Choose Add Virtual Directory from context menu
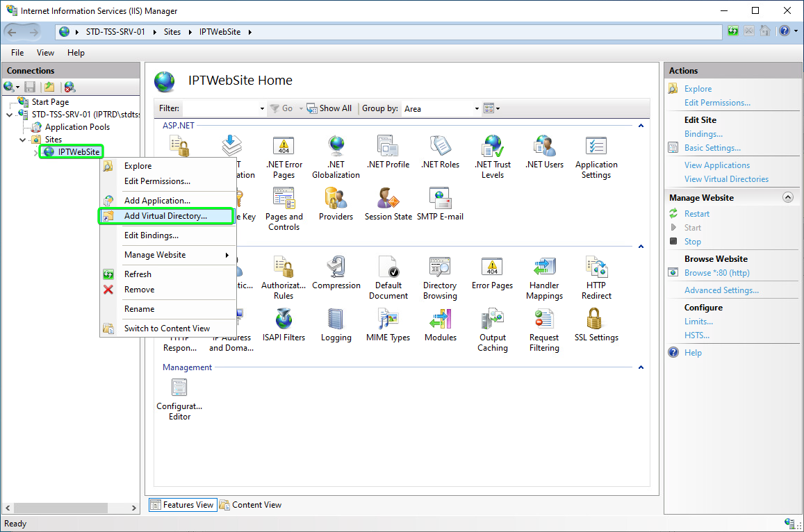The image size is (804, 532). click(167, 216)
